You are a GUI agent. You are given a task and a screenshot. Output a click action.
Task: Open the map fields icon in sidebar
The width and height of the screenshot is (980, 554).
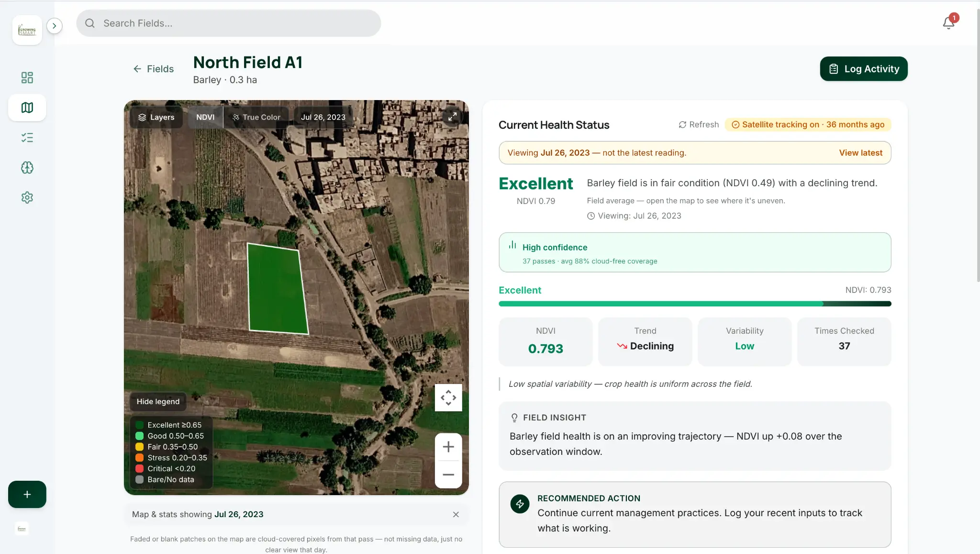click(27, 107)
